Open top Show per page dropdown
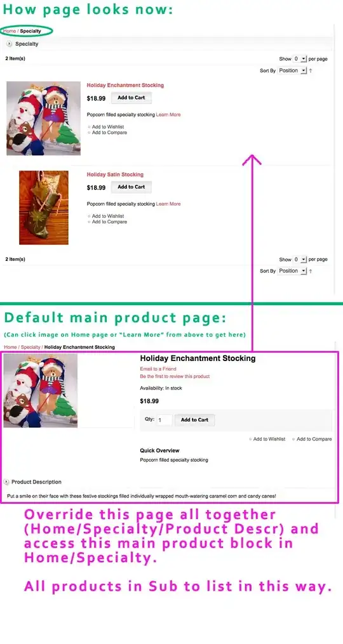This screenshot has width=343, height=644. (299, 59)
